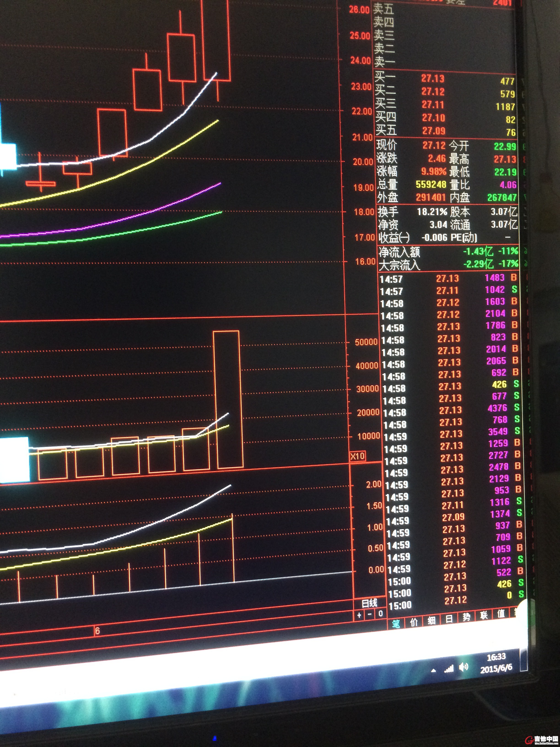Image resolution: width=560 pixels, height=747 pixels.
Task: Click the 2.00 indicator axis label
Action: 374,484
